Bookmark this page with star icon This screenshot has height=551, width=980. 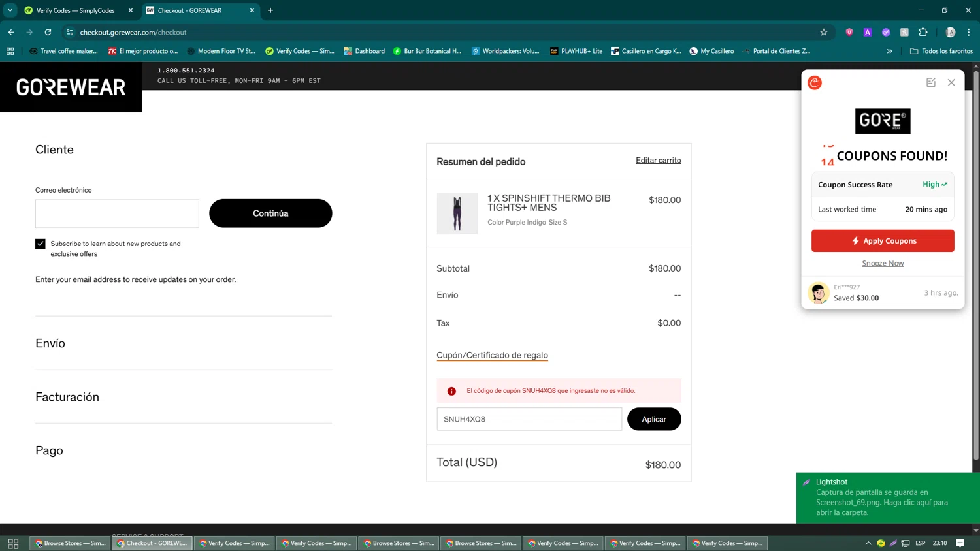[x=824, y=32]
